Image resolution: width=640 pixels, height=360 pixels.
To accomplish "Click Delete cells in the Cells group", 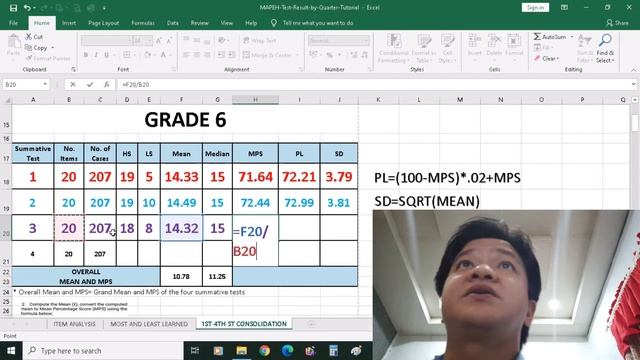I will coord(494,48).
